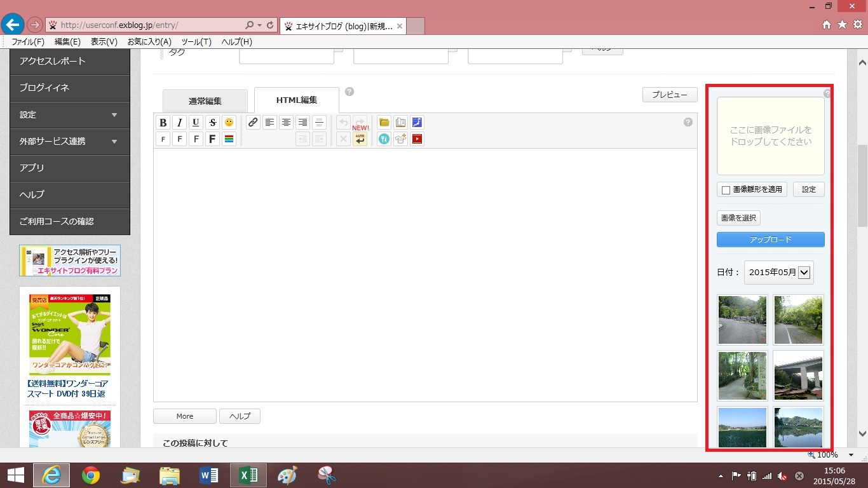This screenshot has width=868, height=488.
Task: Refresh the page via address bar icon
Action: coord(270,25)
